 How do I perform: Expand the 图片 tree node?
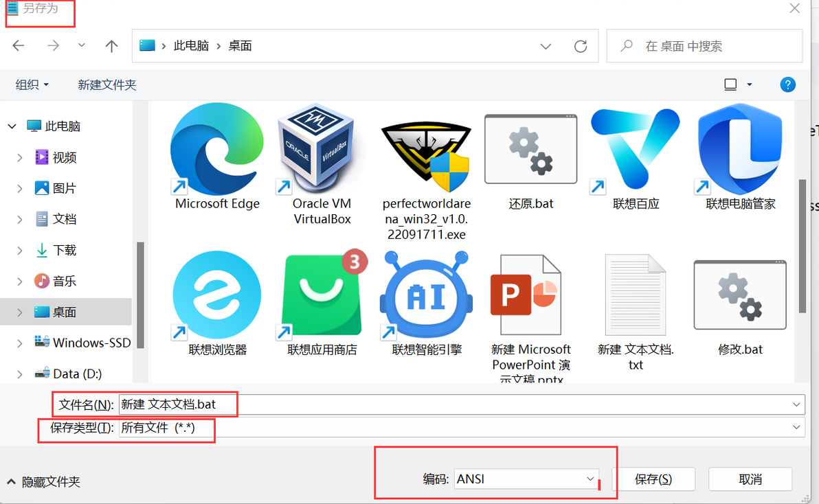[x=19, y=188]
